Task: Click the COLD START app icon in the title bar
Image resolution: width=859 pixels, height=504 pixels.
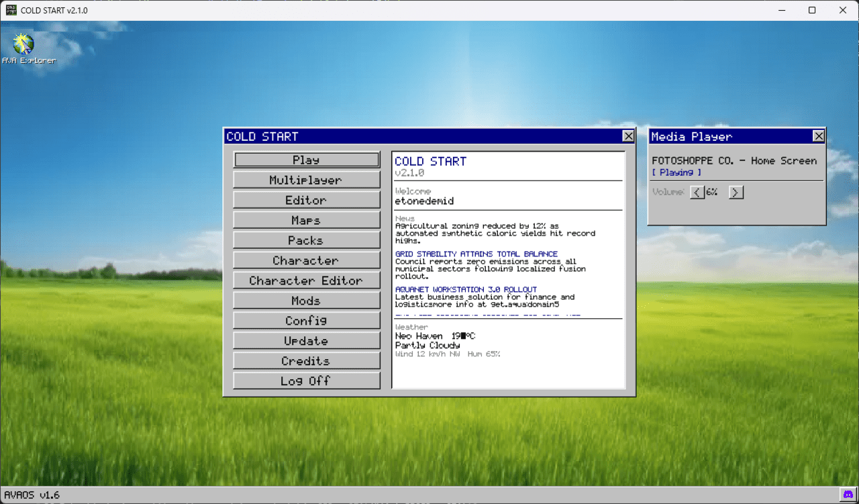Action: (x=11, y=10)
